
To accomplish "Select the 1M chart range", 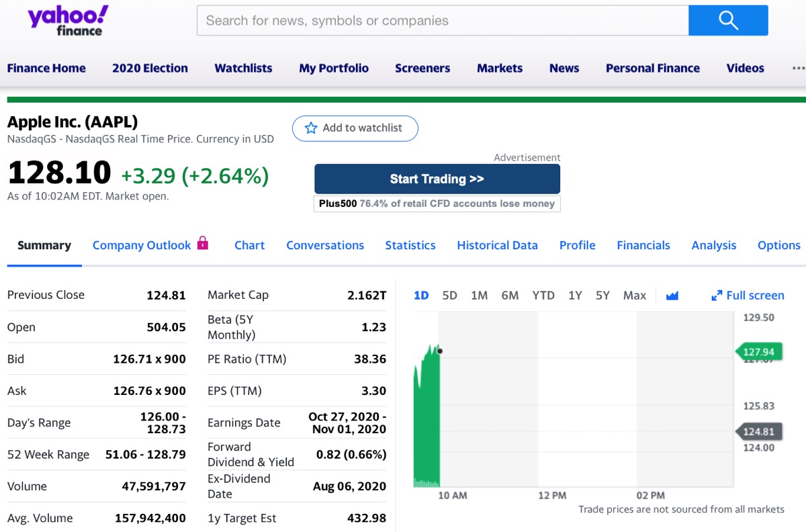I will click(x=479, y=296).
